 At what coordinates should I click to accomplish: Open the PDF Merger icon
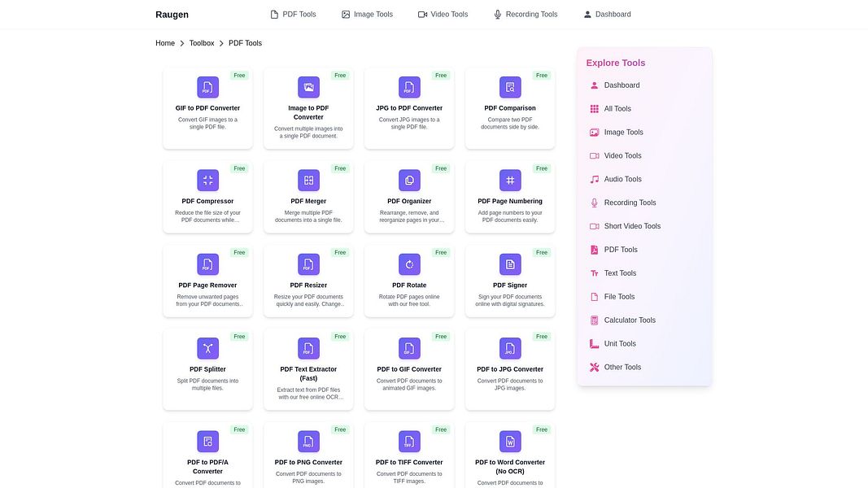pyautogui.click(x=308, y=181)
